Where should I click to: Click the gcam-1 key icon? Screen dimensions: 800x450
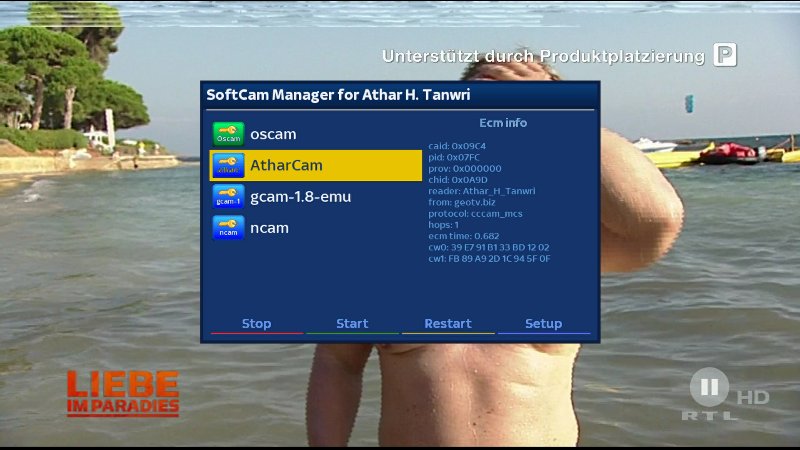228,196
